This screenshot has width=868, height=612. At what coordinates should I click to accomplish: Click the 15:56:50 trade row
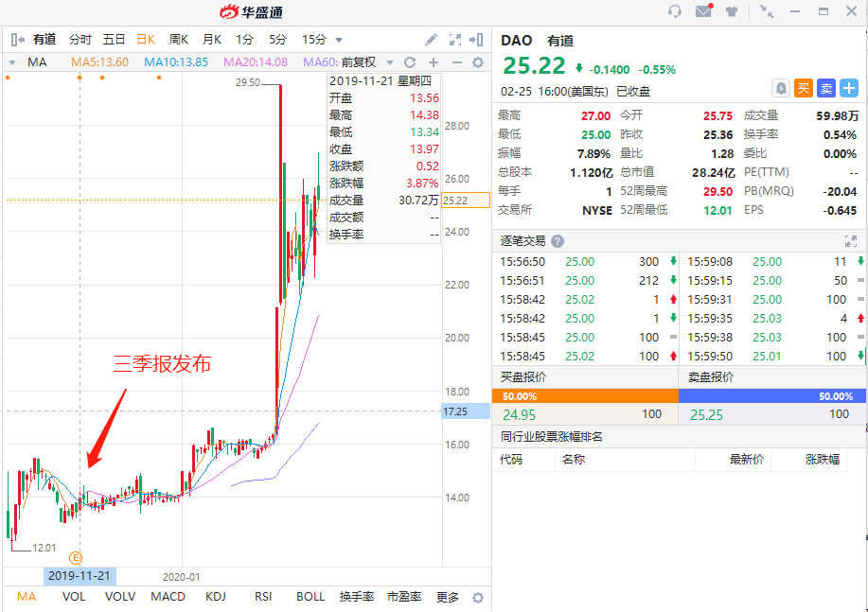[x=585, y=262]
